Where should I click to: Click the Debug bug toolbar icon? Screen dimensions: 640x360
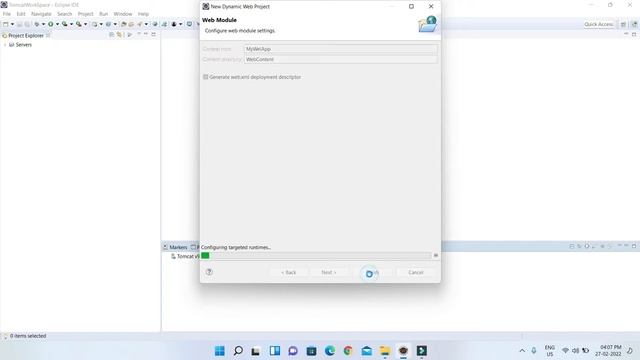coord(37,24)
